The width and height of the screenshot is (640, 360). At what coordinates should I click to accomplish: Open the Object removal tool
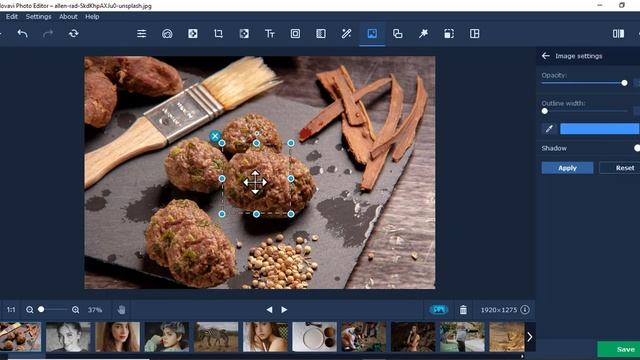click(244, 33)
